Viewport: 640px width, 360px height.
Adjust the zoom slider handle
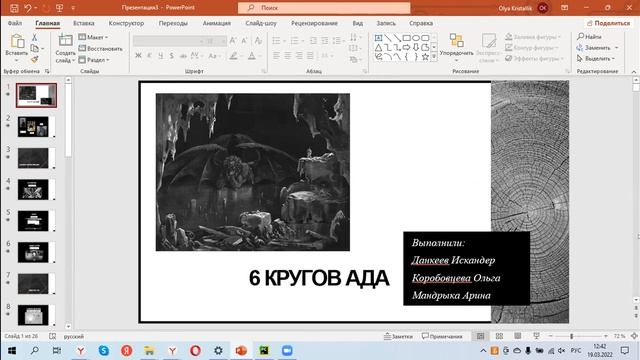click(x=571, y=336)
